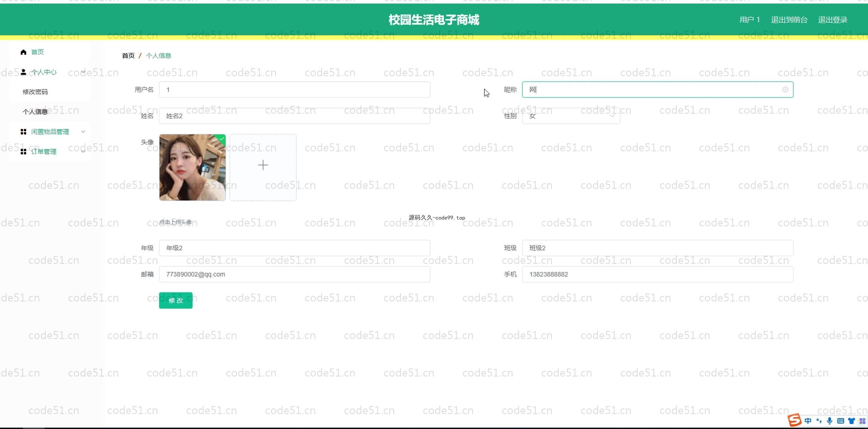
Task: Click the grid icon beside 闲置物品管理
Action: (23, 132)
